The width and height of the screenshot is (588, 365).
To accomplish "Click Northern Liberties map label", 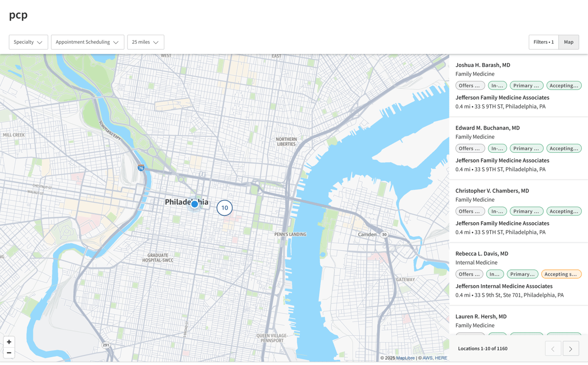I will pos(286,141).
